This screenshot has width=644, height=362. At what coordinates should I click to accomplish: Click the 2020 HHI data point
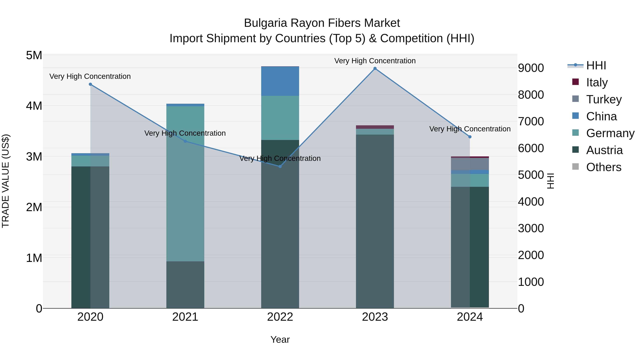(x=91, y=84)
